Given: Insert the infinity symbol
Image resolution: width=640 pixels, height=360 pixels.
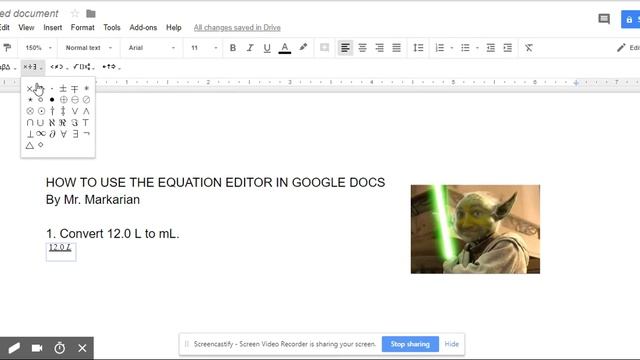Looking at the screenshot, I should pyautogui.click(x=41, y=133).
